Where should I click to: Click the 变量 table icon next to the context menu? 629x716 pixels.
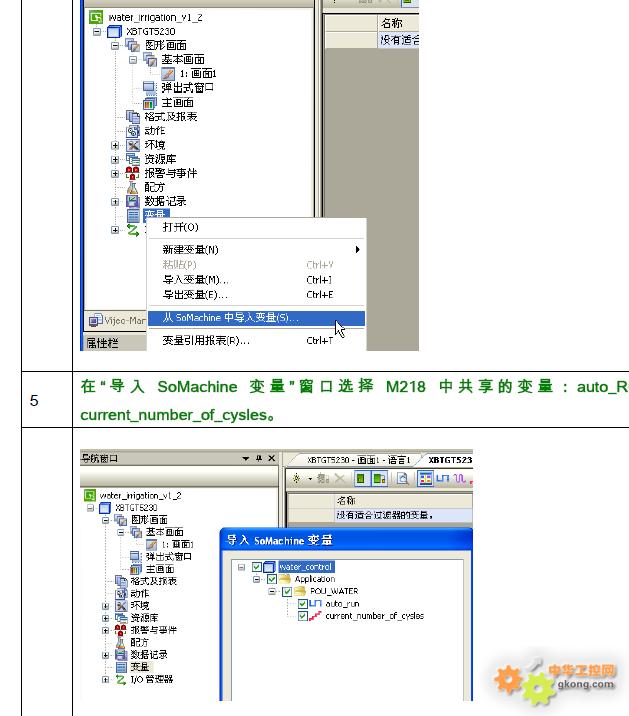tap(133, 215)
